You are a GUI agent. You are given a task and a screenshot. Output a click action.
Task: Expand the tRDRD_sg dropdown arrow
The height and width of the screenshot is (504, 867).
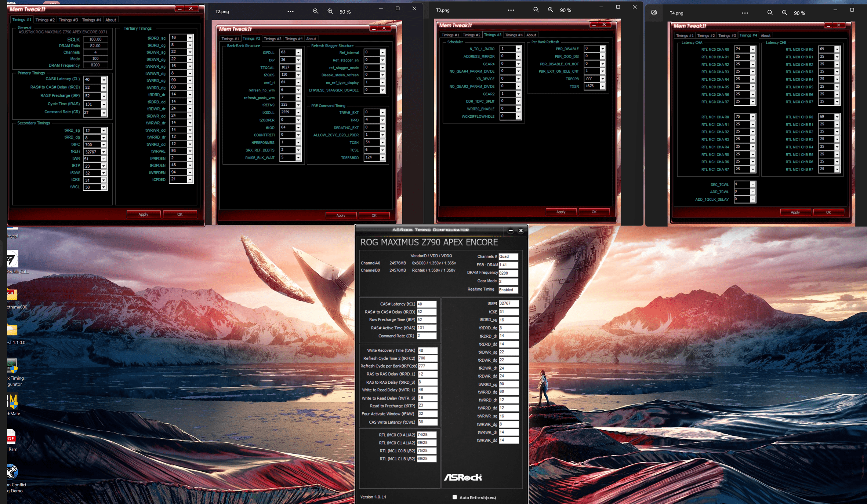[x=190, y=38]
